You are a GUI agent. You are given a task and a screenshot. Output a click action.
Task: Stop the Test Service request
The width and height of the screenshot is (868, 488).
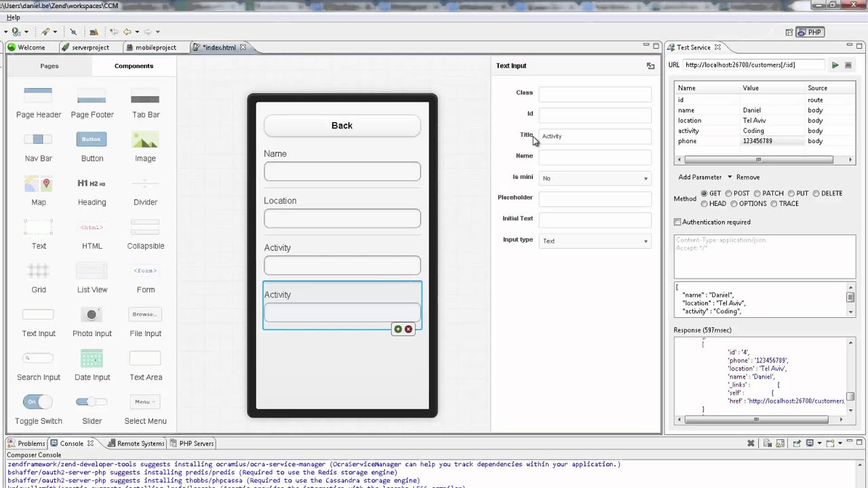coord(848,65)
